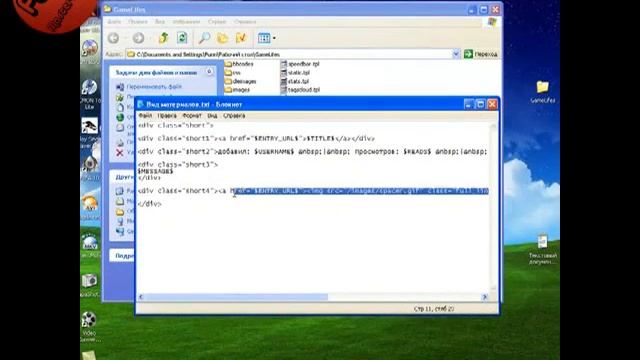
Task: Open the Справка menu in Notepad
Action: pos(234,116)
